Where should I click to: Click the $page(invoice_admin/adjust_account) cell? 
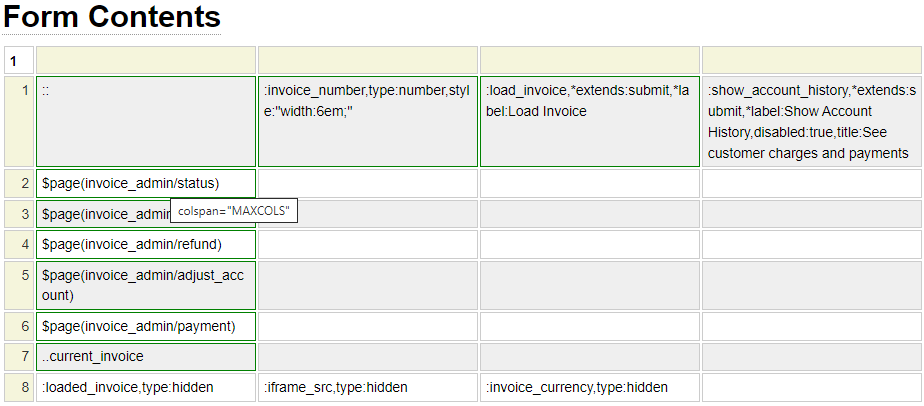tap(146, 285)
